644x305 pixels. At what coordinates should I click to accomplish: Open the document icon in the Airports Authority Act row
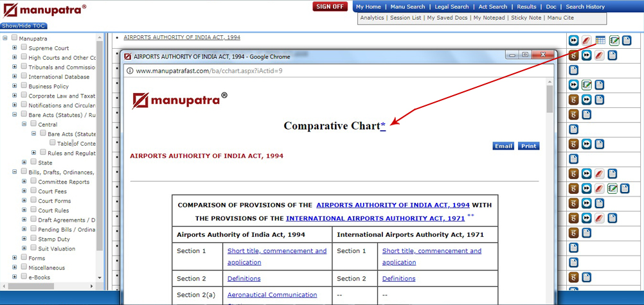[627, 40]
